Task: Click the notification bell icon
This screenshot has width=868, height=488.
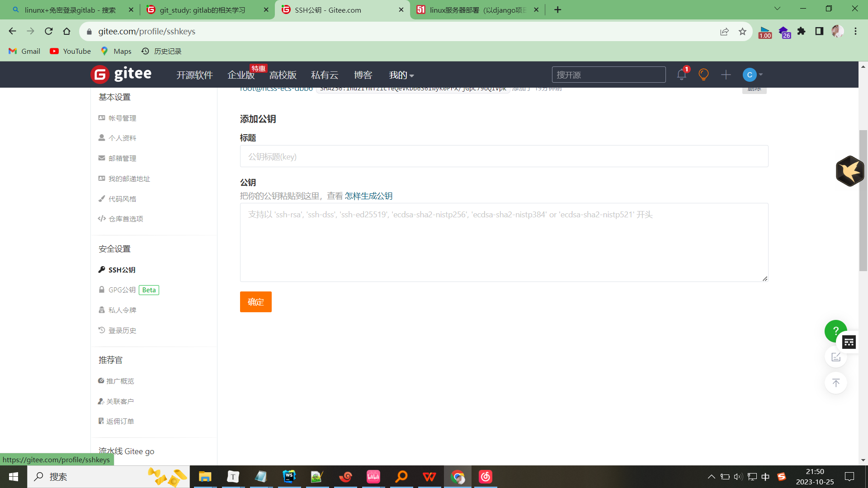Action: coord(681,75)
